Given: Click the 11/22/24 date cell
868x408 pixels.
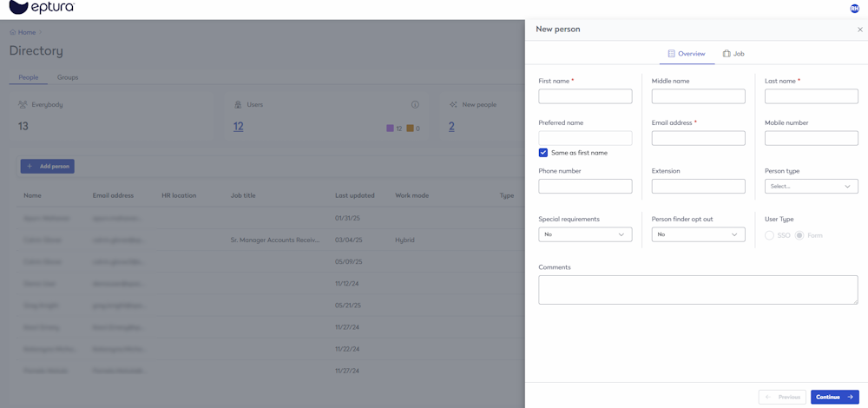Looking at the screenshot, I should click(x=346, y=349).
